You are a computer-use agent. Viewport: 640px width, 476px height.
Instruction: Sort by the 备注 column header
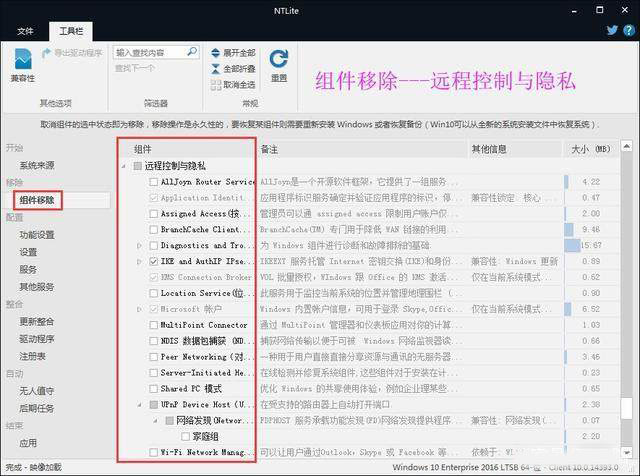click(x=362, y=149)
